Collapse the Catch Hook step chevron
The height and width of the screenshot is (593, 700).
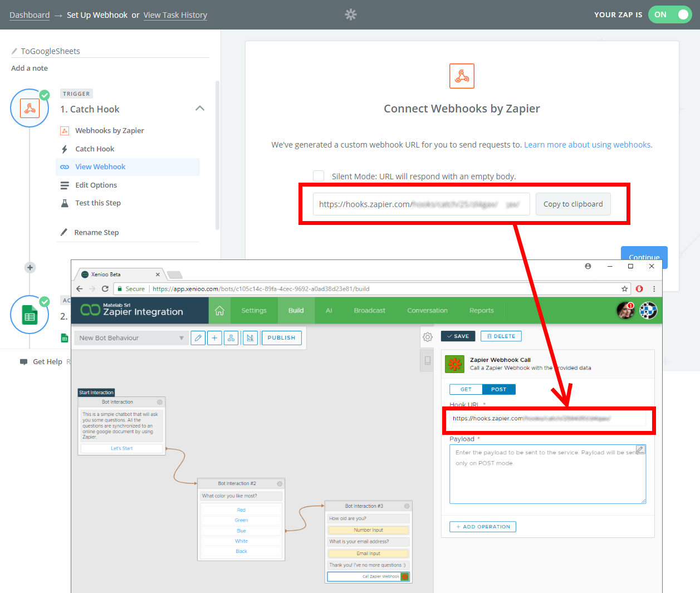pyautogui.click(x=200, y=109)
